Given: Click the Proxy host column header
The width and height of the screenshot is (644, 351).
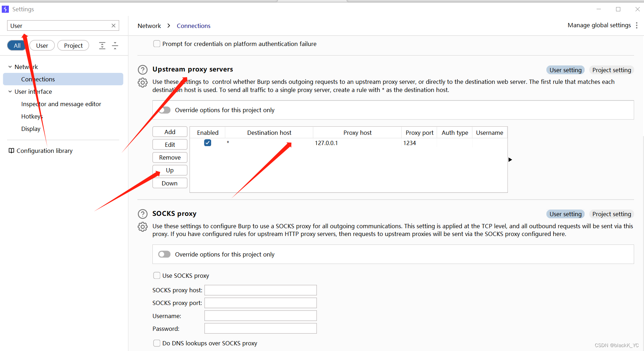Looking at the screenshot, I should [x=357, y=133].
